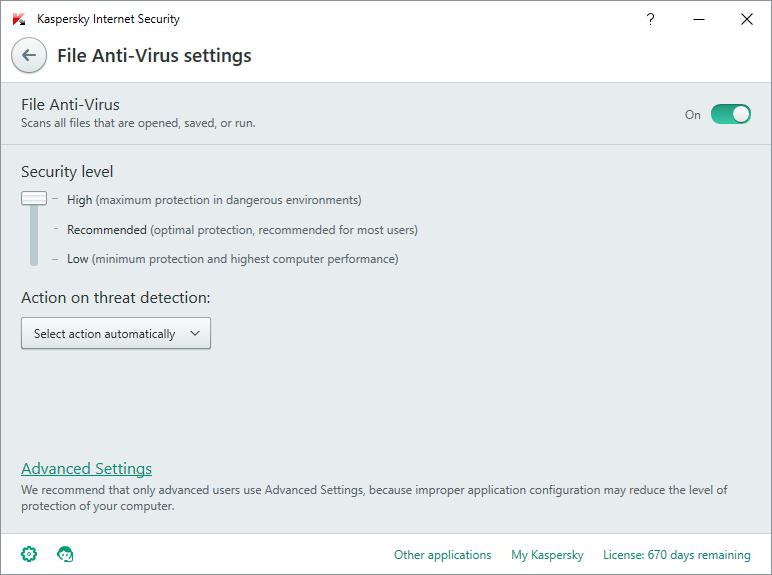Click the 'Kaspersky Internet Security' window title

tap(108, 19)
